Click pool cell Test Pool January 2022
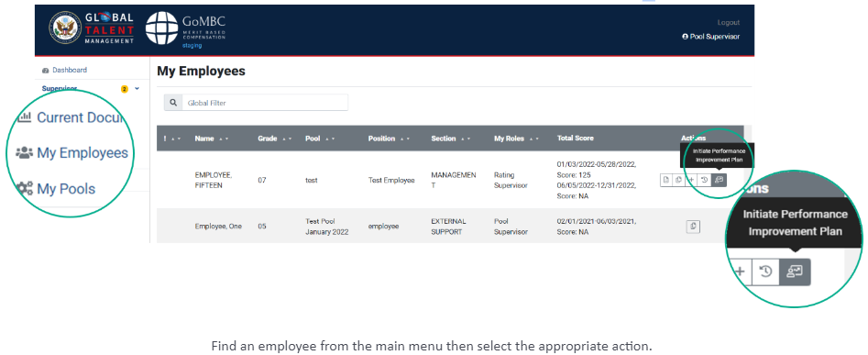Image resolution: width=868 pixels, height=355 pixels. [327, 227]
